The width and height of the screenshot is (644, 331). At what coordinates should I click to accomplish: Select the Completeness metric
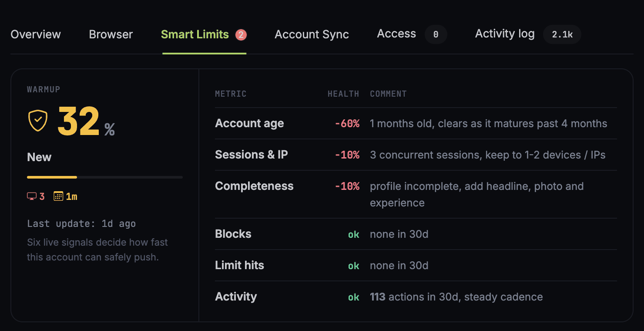pyautogui.click(x=416, y=195)
